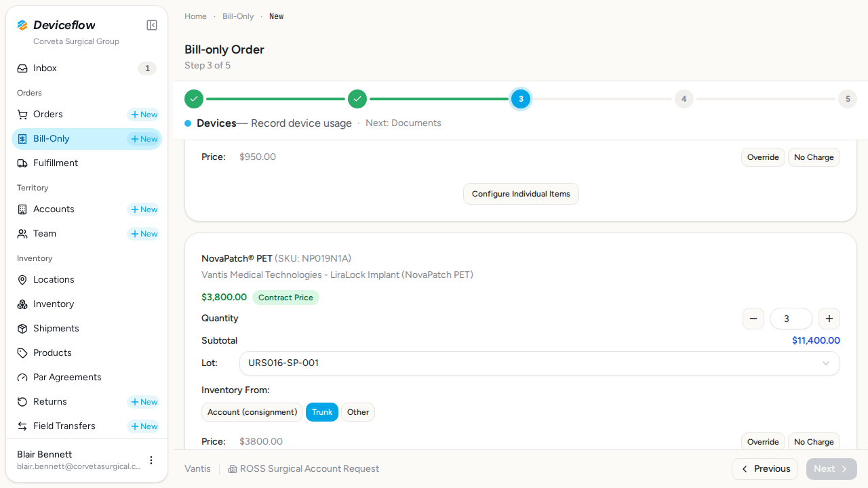Click the Accounts building icon
Viewport: 868px width, 488px height.
(22, 209)
